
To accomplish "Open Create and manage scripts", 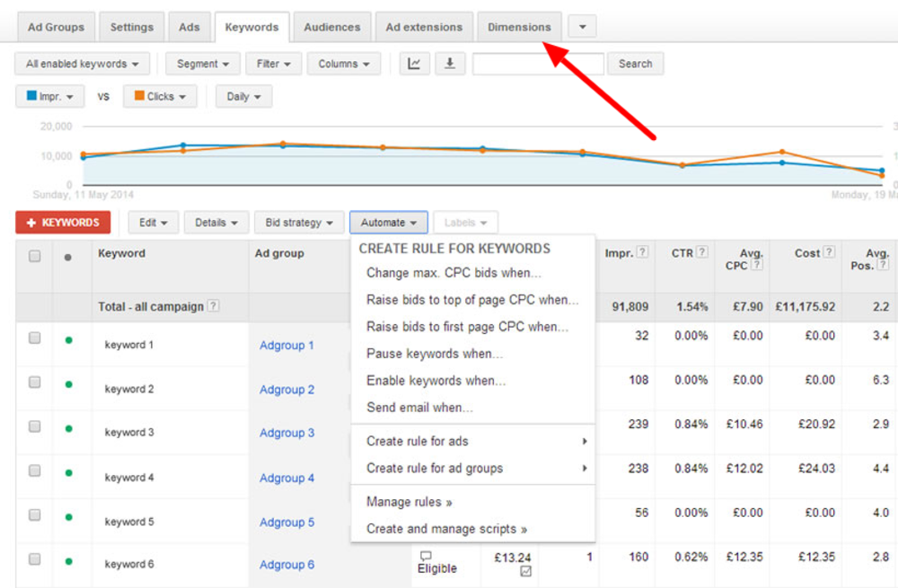I will point(472,529).
